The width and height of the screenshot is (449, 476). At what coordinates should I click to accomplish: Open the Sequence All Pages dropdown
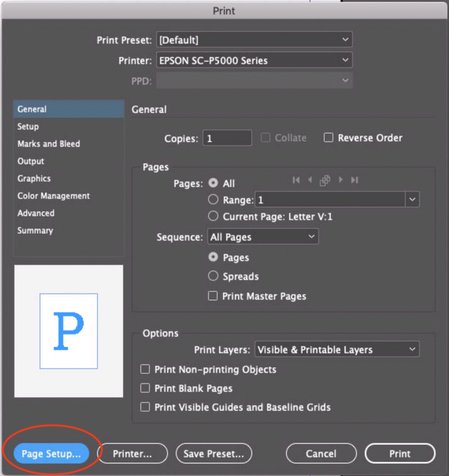coord(263,237)
